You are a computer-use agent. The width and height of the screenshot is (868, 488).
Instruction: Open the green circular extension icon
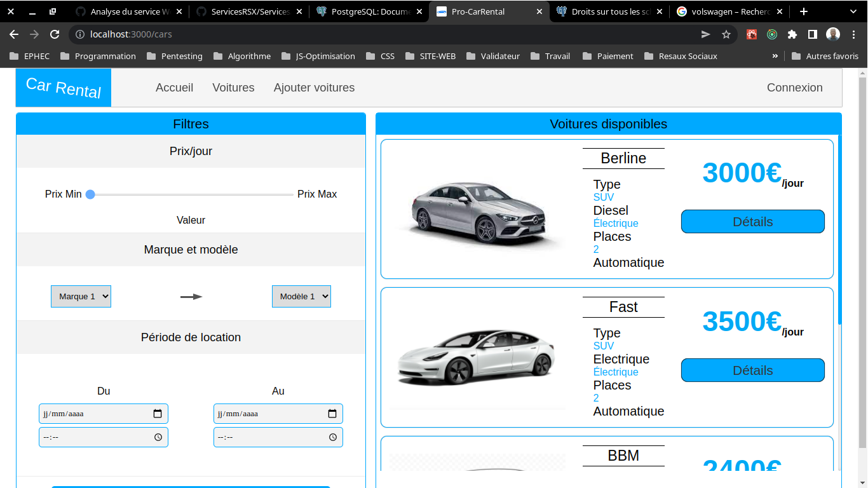pos(772,34)
